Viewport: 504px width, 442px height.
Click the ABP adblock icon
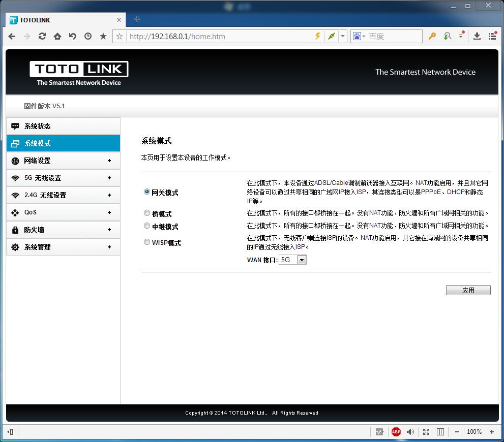396,432
